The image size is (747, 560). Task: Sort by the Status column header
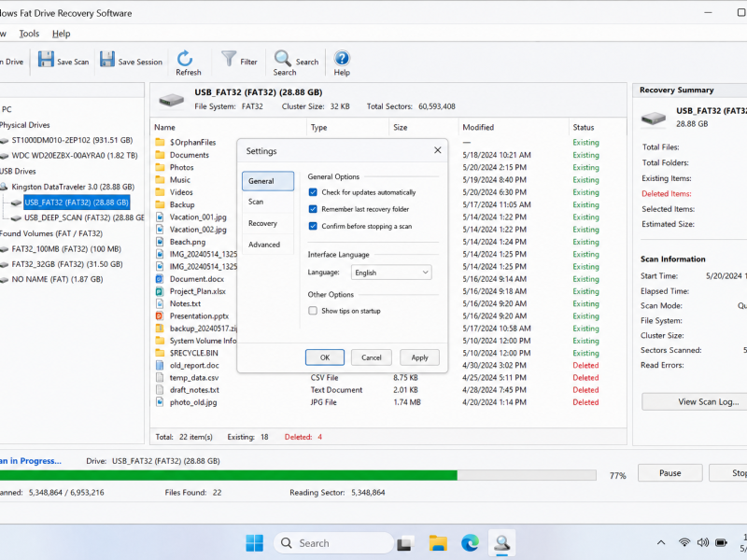click(598, 127)
